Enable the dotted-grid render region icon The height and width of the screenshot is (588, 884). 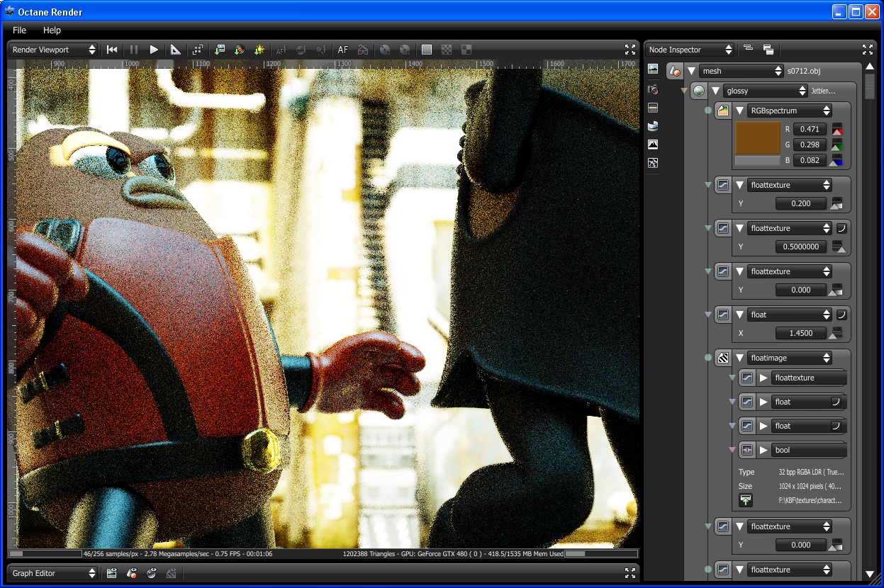tap(427, 50)
